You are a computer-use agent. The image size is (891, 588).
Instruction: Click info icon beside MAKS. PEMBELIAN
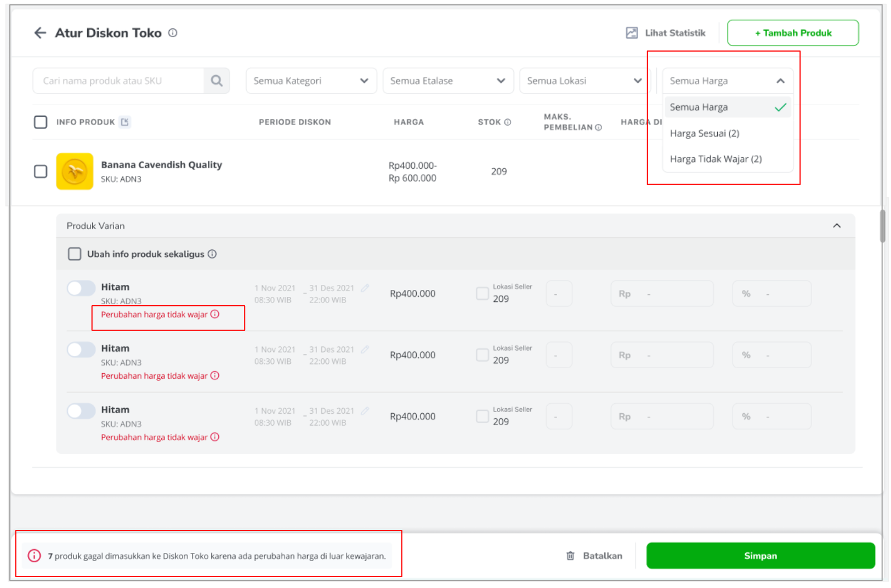point(599,128)
